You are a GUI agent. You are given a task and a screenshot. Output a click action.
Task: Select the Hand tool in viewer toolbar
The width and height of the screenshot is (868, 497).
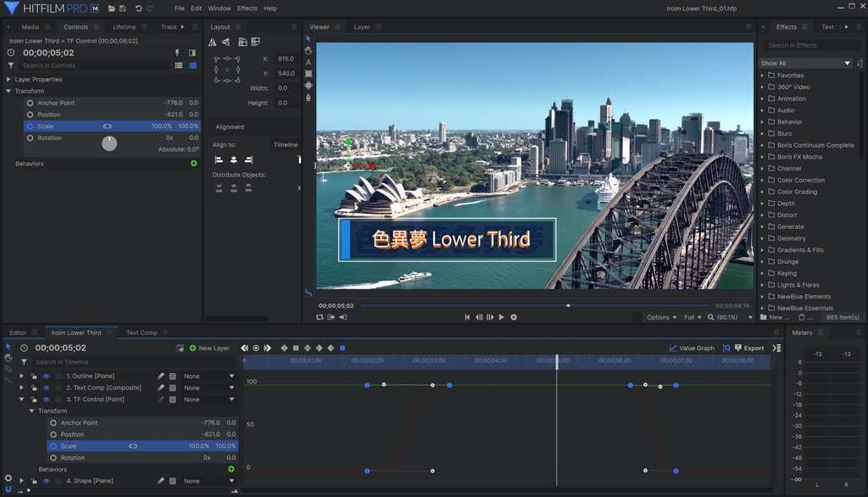[x=309, y=50]
